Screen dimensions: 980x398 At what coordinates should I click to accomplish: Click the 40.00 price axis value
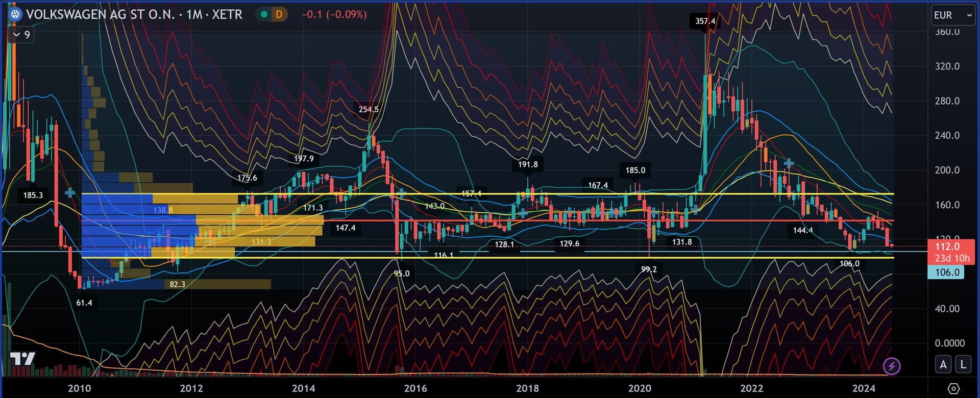pos(947,309)
